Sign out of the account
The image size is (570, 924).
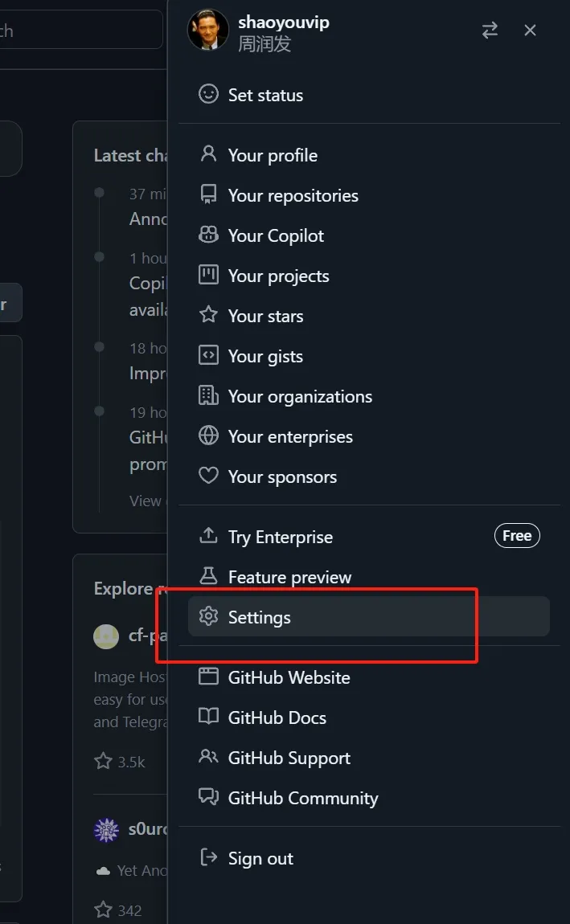260,858
